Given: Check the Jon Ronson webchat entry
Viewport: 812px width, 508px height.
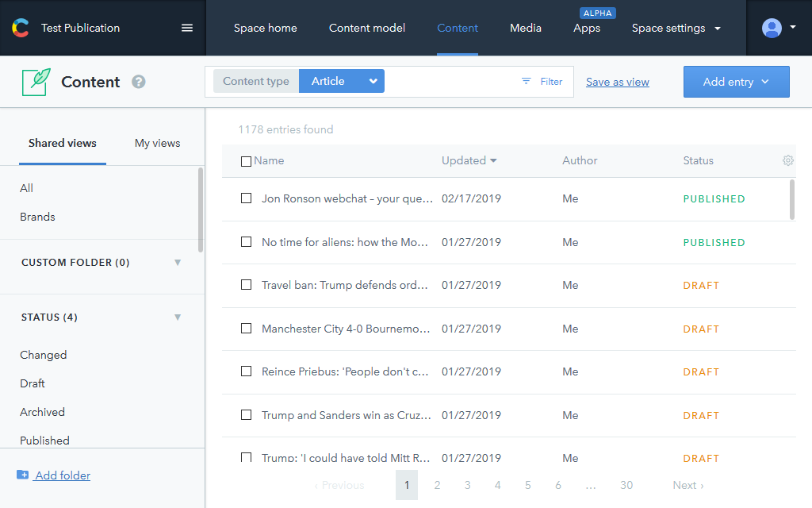Looking at the screenshot, I should point(246,198).
